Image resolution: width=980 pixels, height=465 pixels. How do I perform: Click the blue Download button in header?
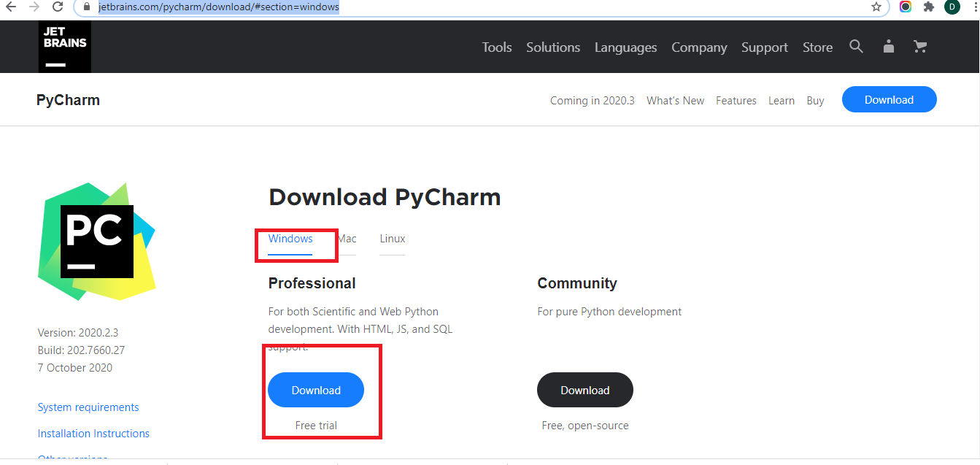889,99
